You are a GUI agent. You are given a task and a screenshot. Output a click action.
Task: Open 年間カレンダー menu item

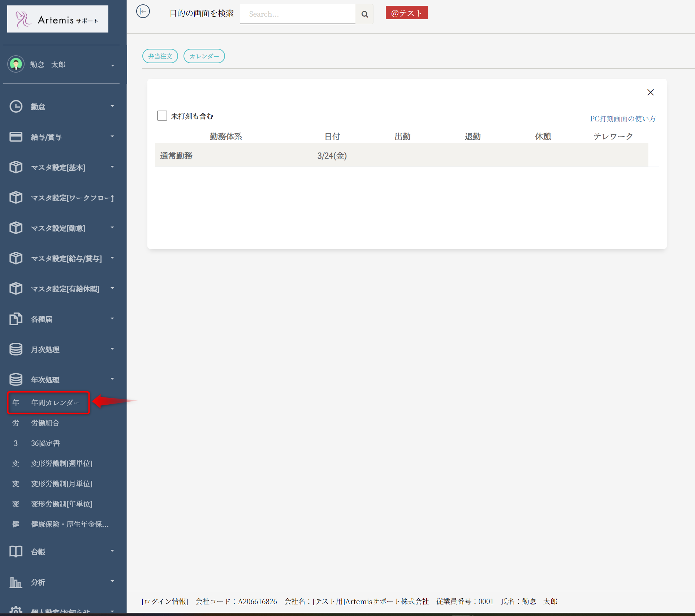click(55, 402)
